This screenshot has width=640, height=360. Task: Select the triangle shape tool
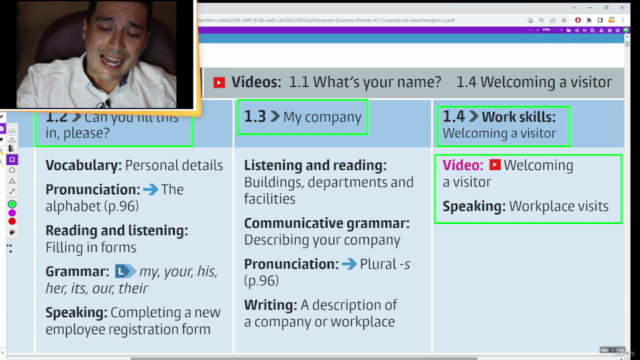[x=12, y=181]
